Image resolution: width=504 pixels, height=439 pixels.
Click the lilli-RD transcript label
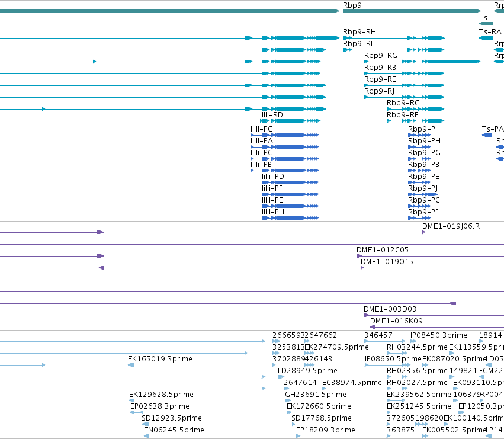pyautogui.click(x=271, y=115)
